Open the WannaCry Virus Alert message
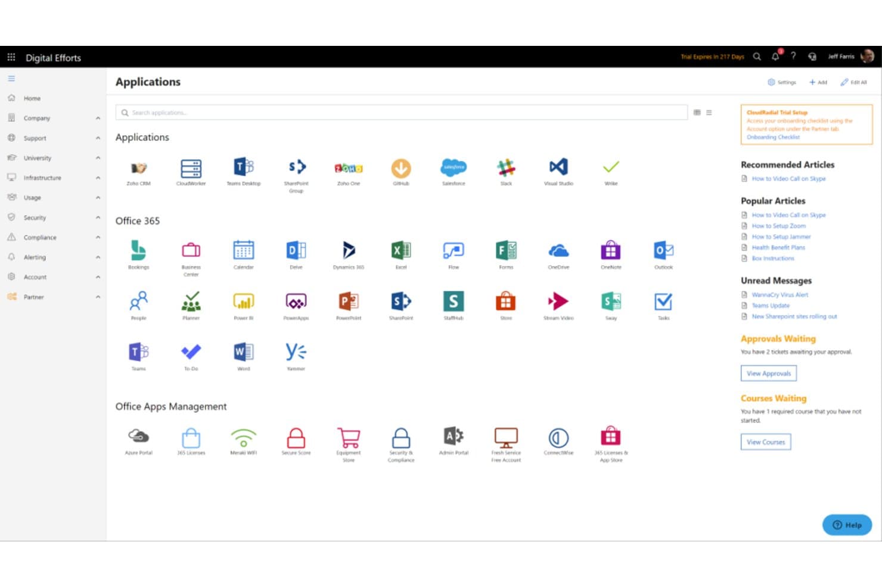Screen dimensions: 882x588 (779, 294)
